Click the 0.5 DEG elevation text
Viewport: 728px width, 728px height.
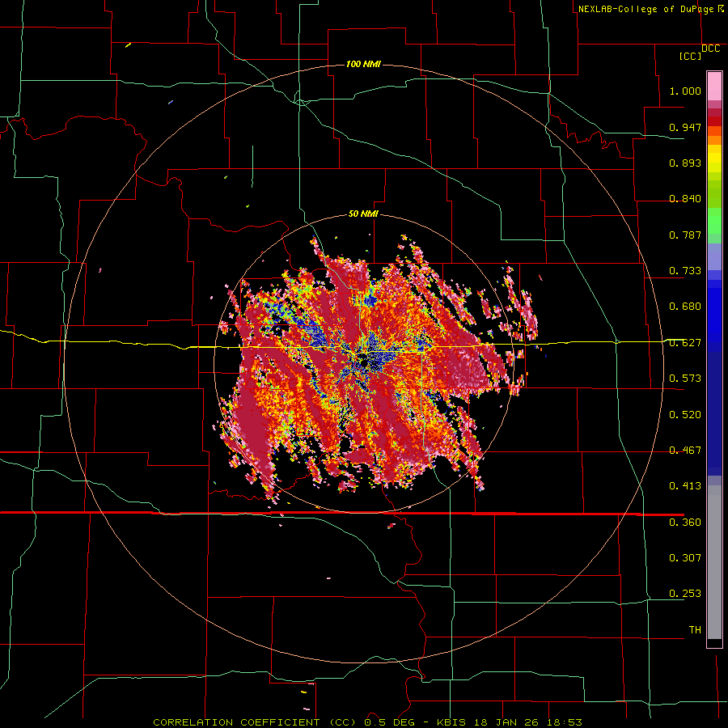(389, 722)
